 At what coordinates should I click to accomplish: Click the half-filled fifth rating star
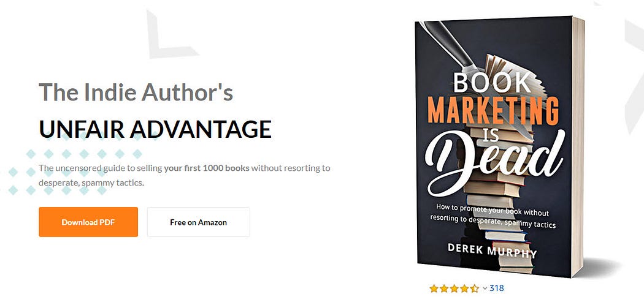[474, 288]
